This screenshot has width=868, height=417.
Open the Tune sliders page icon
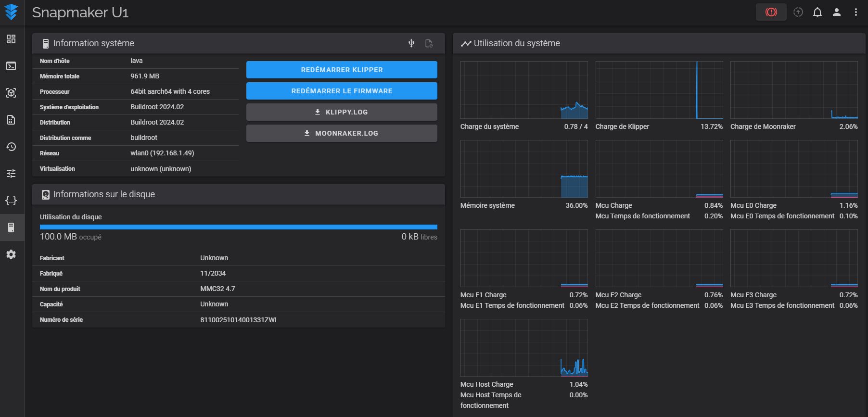(11, 174)
